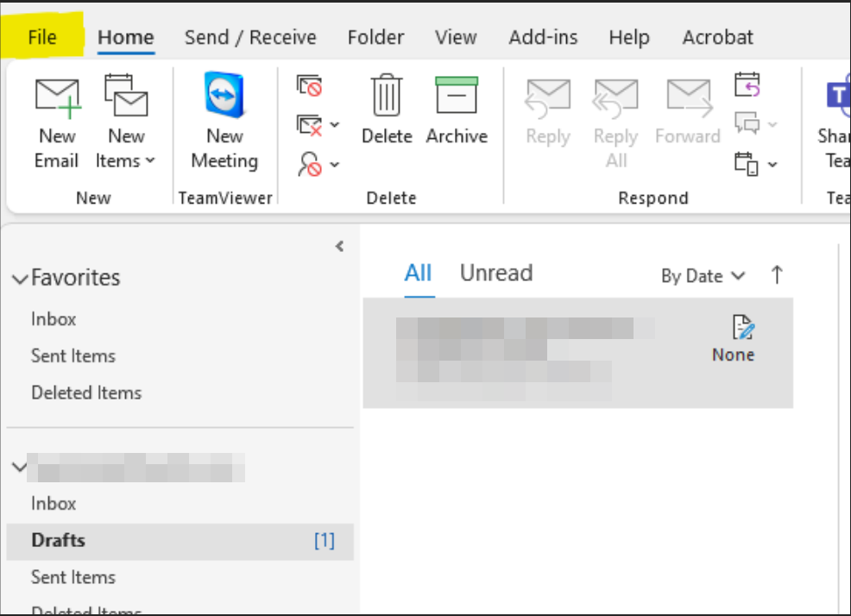Image resolution: width=851 pixels, height=616 pixels.
Task: Click the Ignore conversation icon
Action: 311,85
